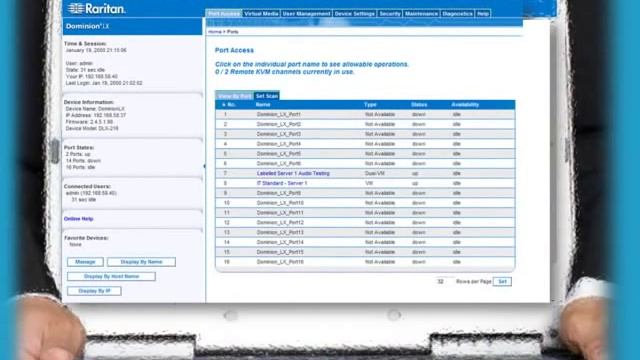
Task: Switch to the Set Scan tab
Action: click(267, 96)
